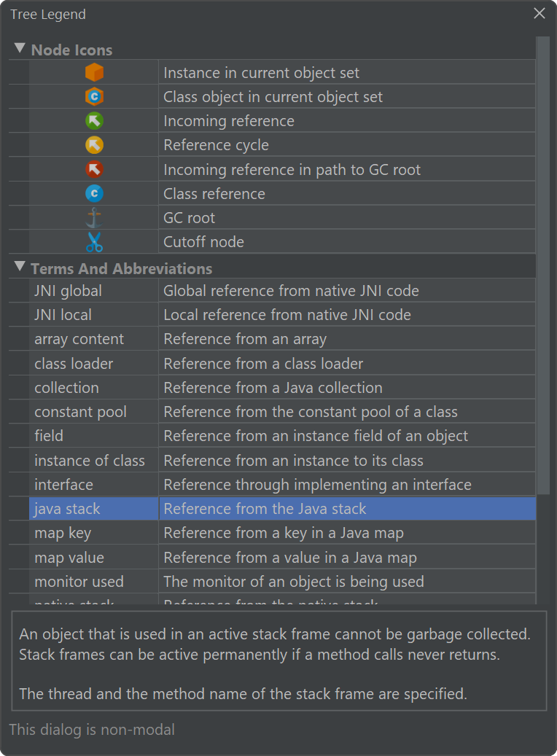This screenshot has height=756, width=557.
Task: Click the highlighted java stack row
Action: pos(67,509)
